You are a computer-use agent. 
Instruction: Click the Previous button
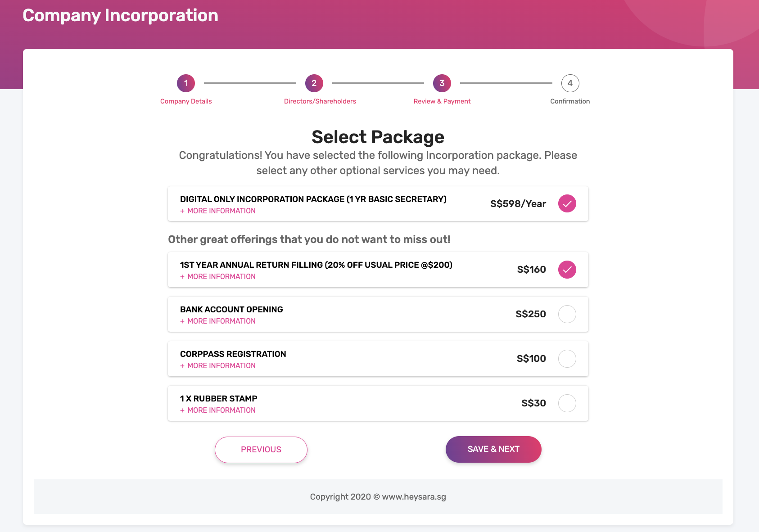pyautogui.click(x=261, y=450)
